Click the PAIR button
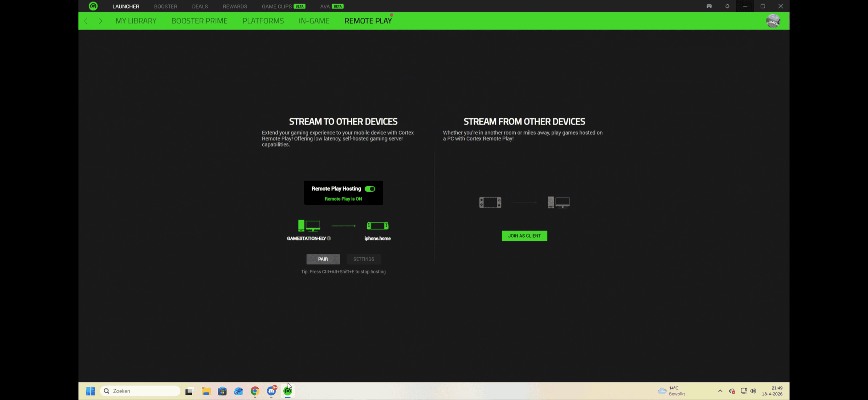 323,259
